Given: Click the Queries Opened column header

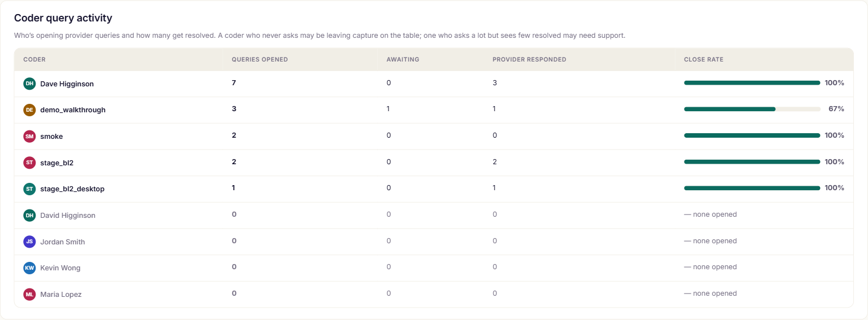Looking at the screenshot, I should tap(260, 59).
